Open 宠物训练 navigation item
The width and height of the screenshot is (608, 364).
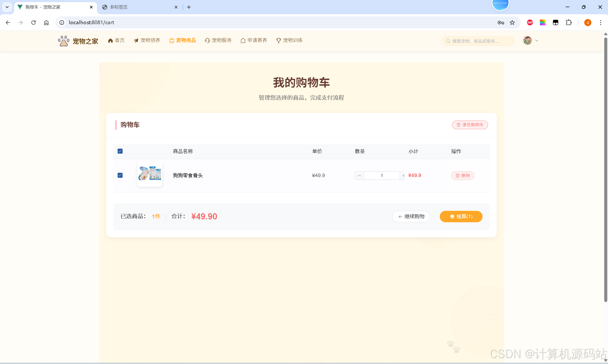tap(290, 40)
